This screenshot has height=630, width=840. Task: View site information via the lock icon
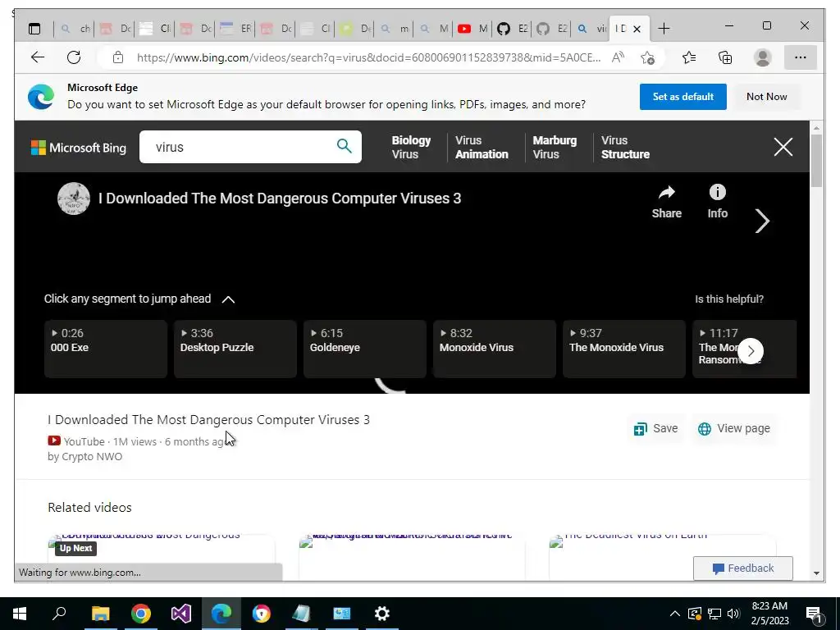point(118,57)
